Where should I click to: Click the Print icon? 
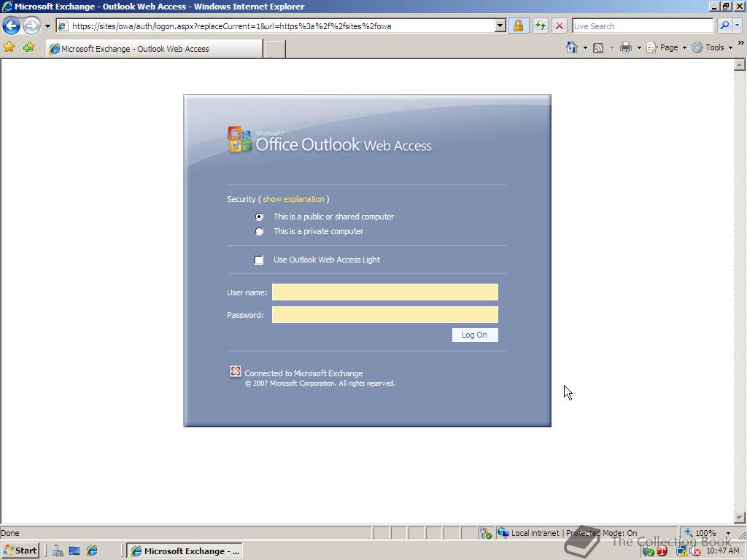pyautogui.click(x=625, y=47)
